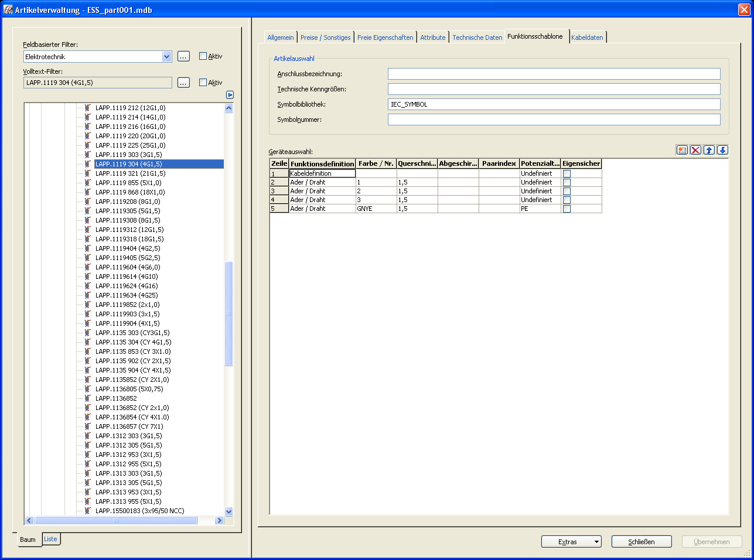This screenshot has width=754, height=560.
Task: Click in Symbolnummer input field
Action: coord(554,119)
